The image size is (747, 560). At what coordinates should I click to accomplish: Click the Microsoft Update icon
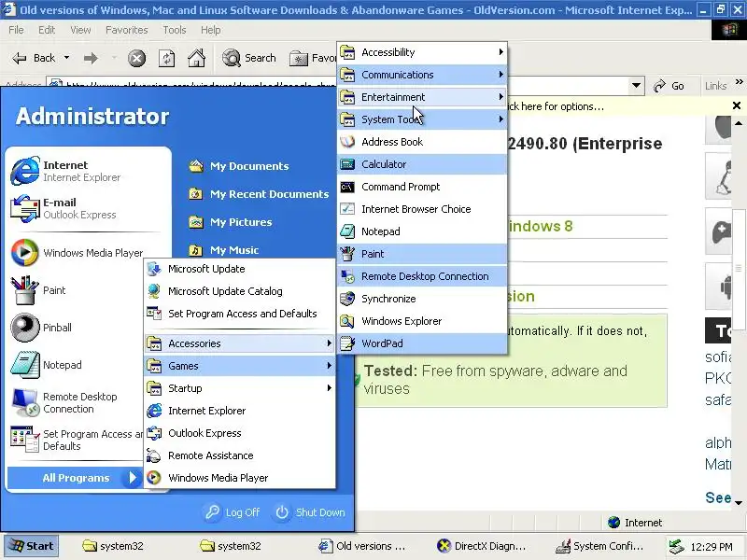tap(154, 269)
